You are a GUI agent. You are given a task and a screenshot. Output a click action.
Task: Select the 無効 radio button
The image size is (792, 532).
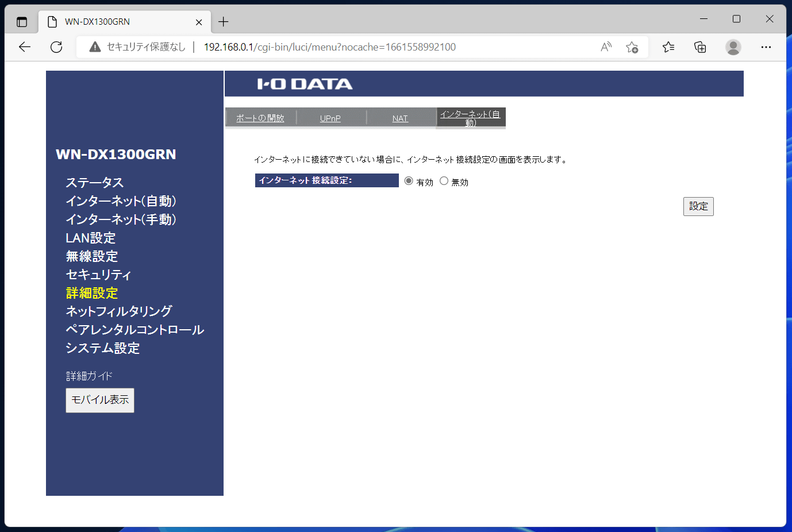(x=444, y=181)
